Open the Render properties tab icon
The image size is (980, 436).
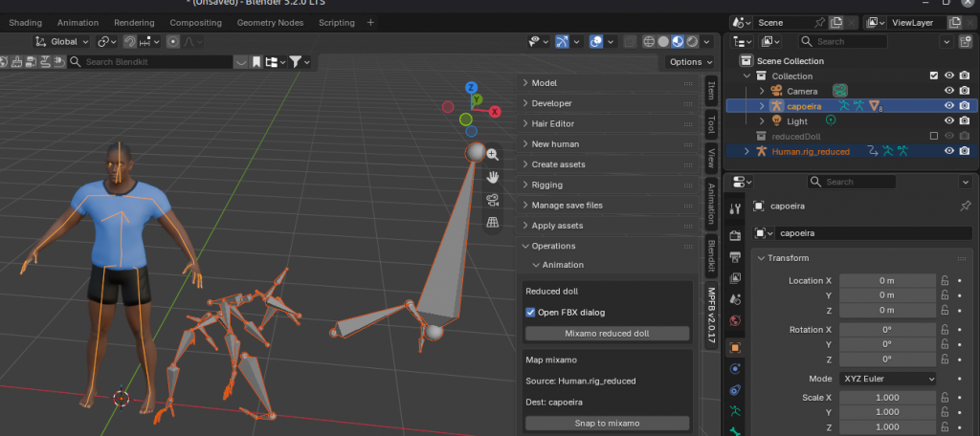pyautogui.click(x=736, y=235)
